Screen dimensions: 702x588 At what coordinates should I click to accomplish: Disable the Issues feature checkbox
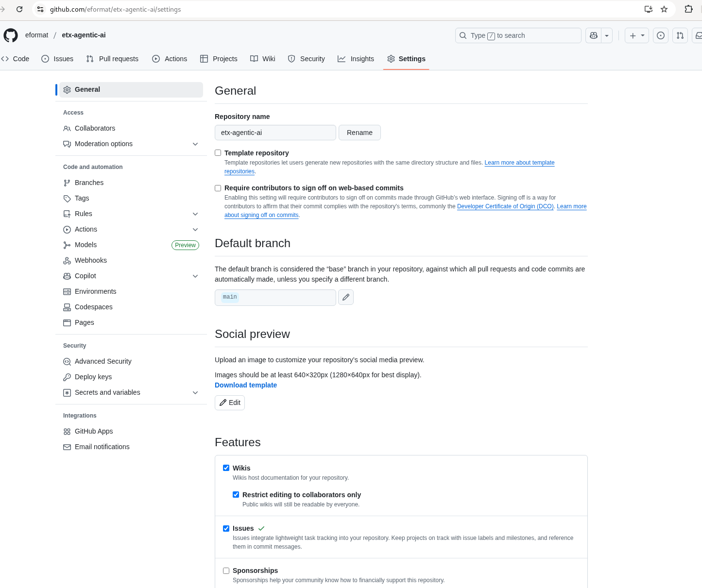click(x=226, y=528)
